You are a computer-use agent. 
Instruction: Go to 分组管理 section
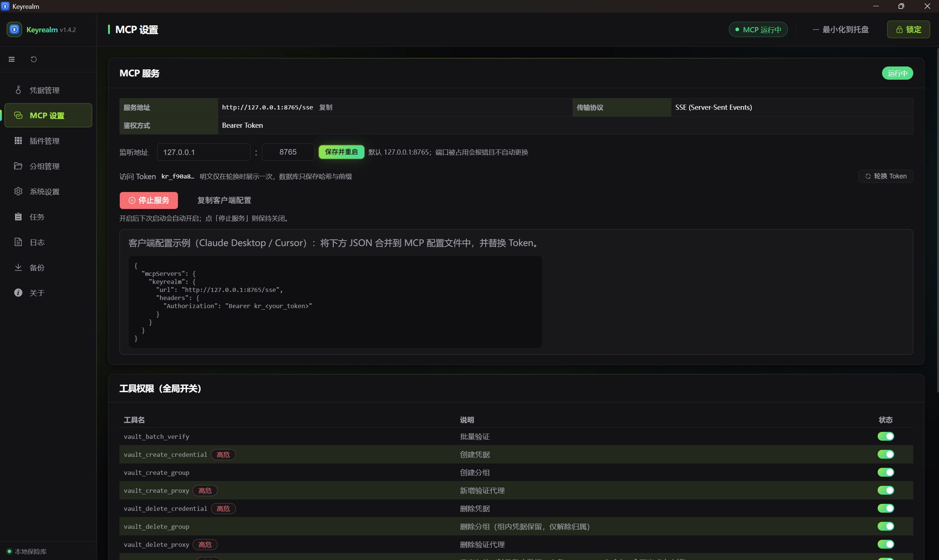(48, 166)
